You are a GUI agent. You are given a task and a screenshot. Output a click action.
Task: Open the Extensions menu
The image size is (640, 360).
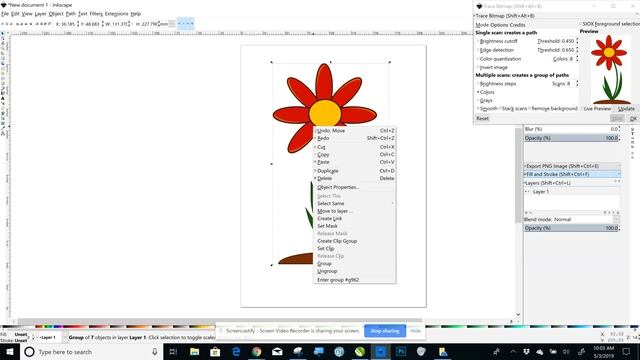coord(116,14)
